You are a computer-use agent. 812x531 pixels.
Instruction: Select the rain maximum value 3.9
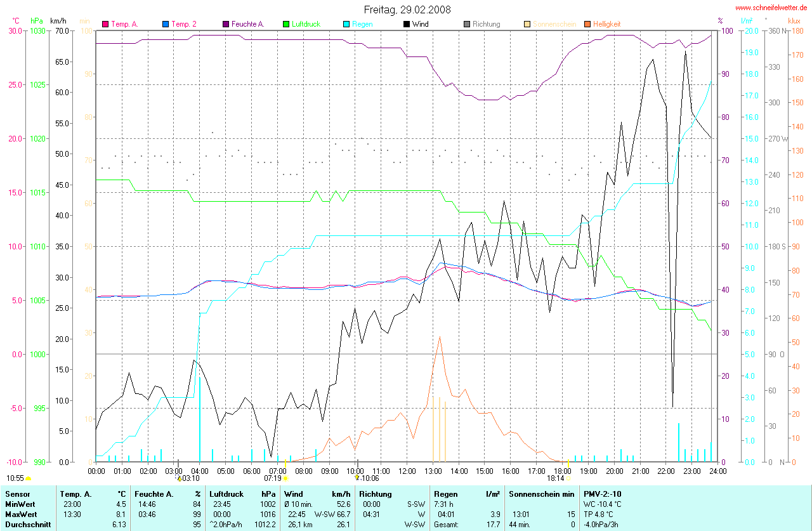tap(495, 514)
